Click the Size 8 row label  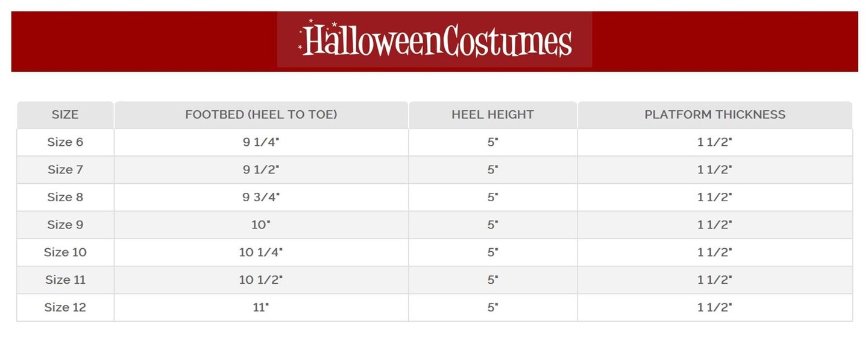pos(65,197)
